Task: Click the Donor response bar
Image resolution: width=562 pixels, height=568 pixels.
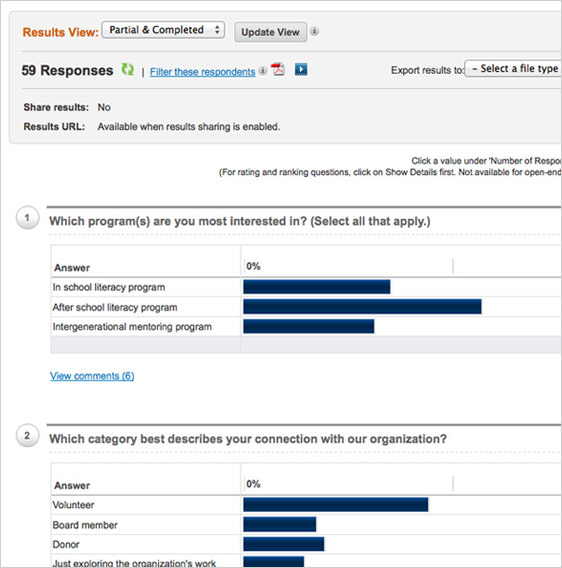Action: click(284, 544)
